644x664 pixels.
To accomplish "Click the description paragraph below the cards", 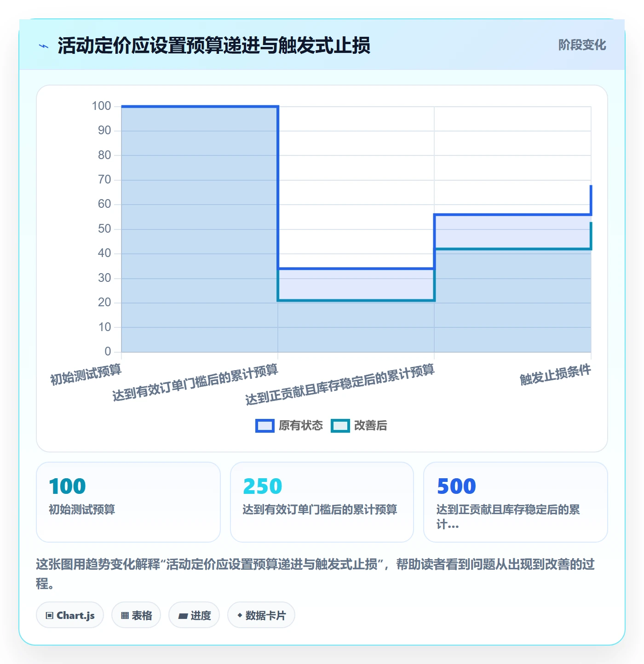I will [316, 574].
